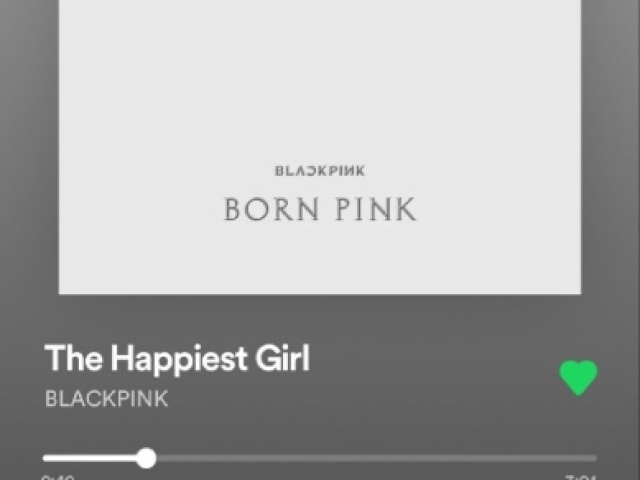Click the word Girl in the song title

click(282, 358)
